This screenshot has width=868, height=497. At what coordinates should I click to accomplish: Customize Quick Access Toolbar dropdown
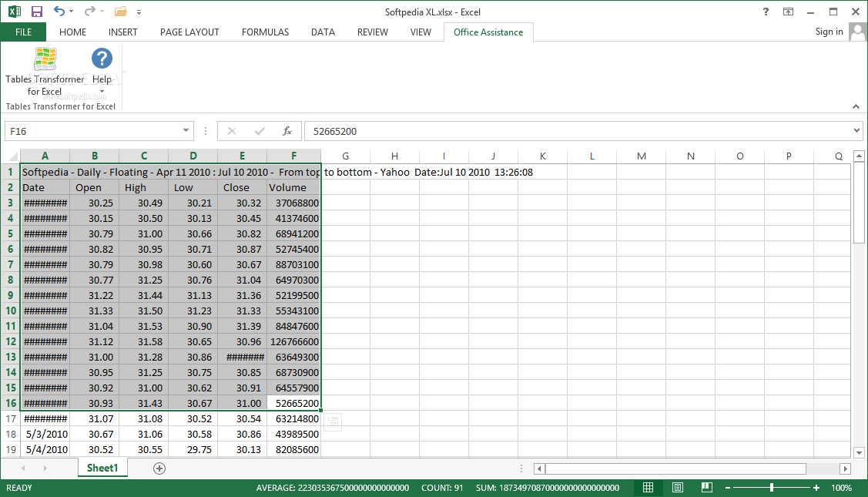(x=139, y=12)
